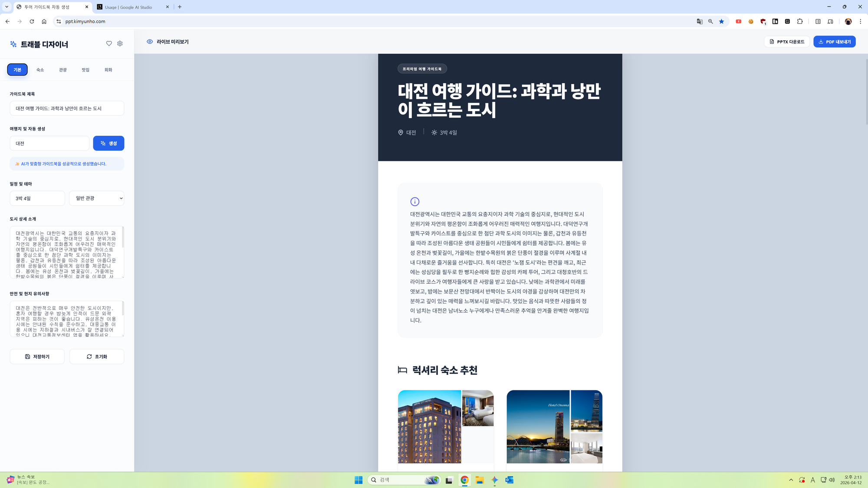Screen dimensions: 868x488
Task: Click the 생성 generate button
Action: point(108,143)
